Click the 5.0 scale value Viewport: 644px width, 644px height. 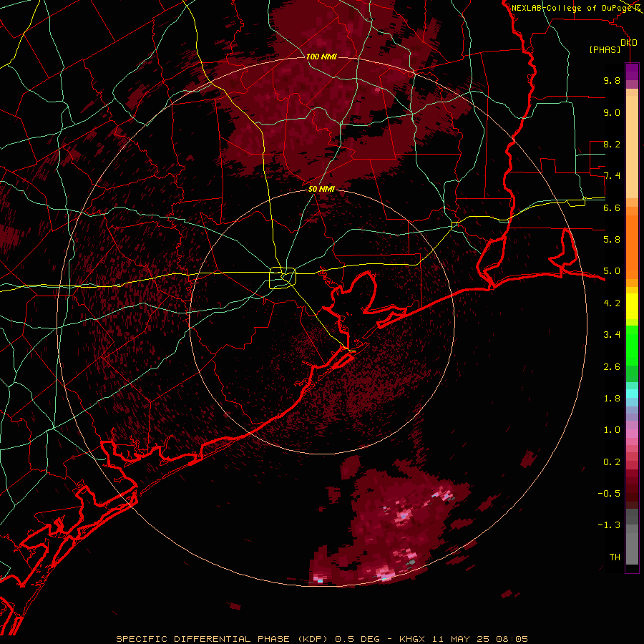point(612,271)
